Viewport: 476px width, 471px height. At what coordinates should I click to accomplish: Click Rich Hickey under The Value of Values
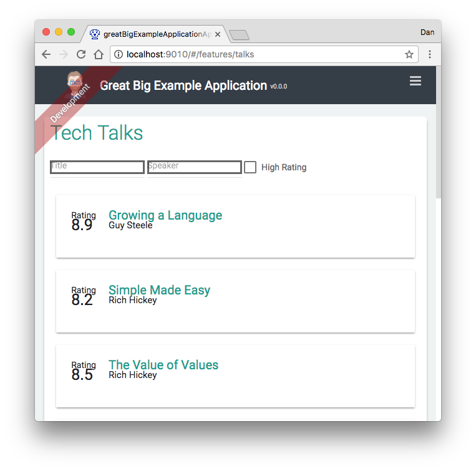(x=133, y=375)
